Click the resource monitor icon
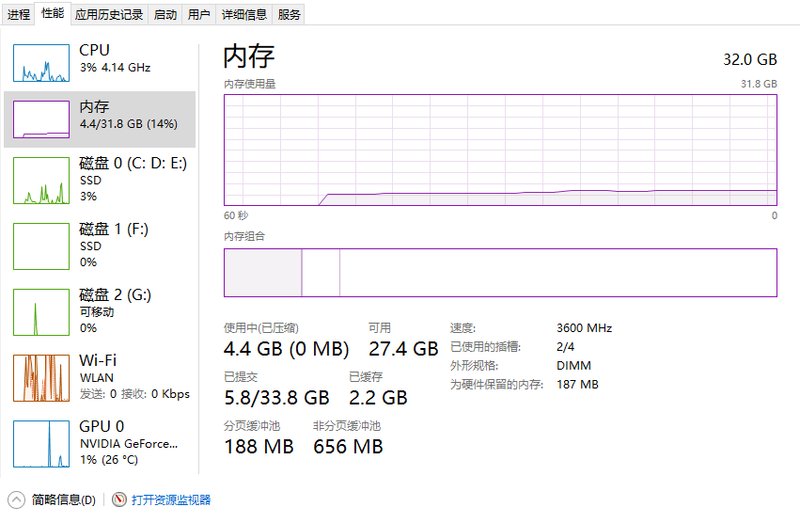 point(119,500)
